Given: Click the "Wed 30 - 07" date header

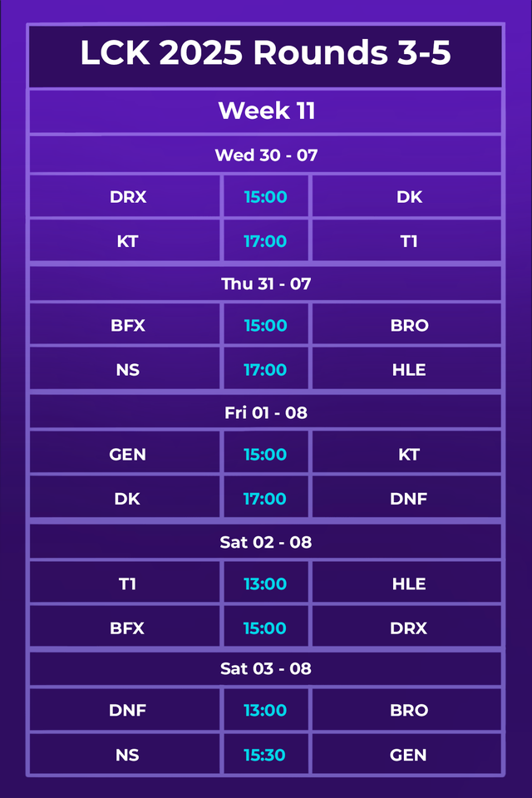Looking at the screenshot, I should (x=266, y=155).
